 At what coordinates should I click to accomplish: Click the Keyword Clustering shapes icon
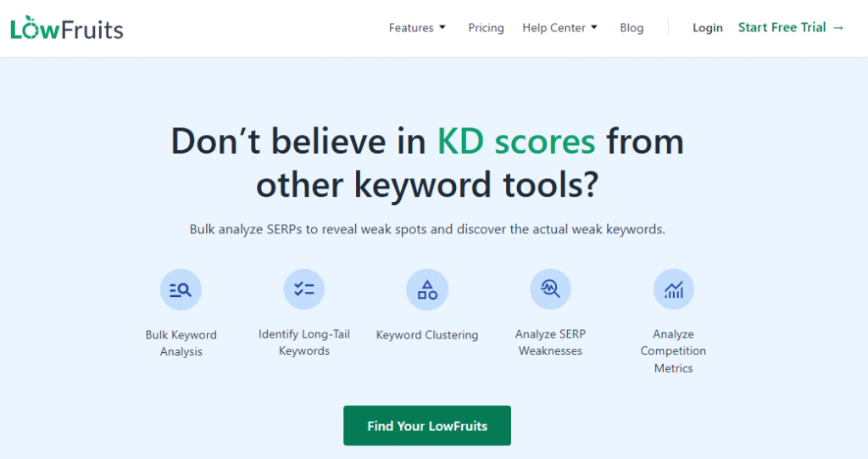426,290
